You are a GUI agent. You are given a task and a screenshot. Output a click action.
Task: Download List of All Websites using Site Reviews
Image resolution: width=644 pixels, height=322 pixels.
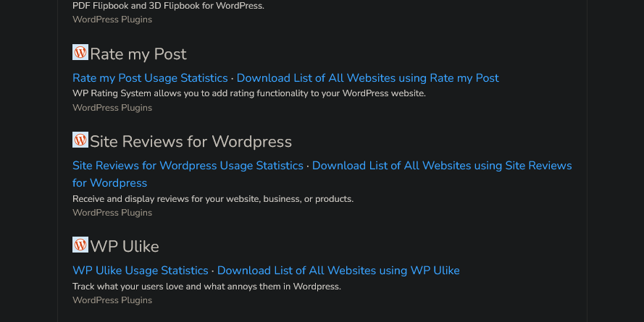(441, 166)
